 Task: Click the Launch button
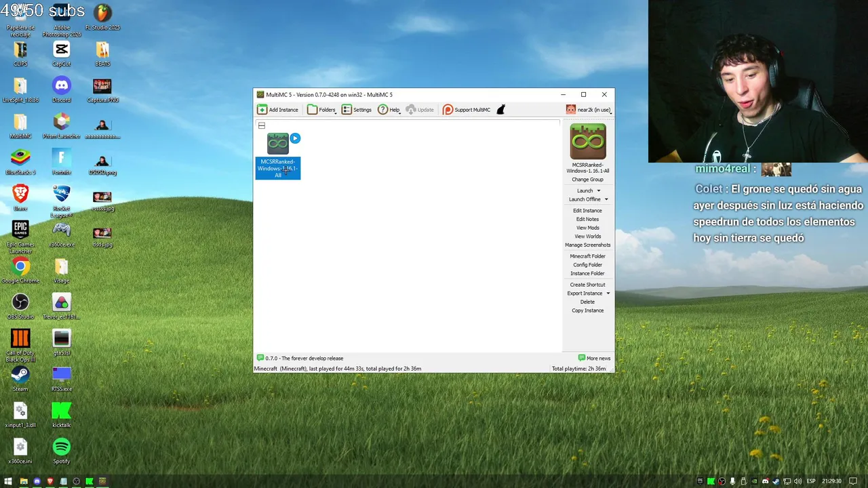[x=585, y=190]
